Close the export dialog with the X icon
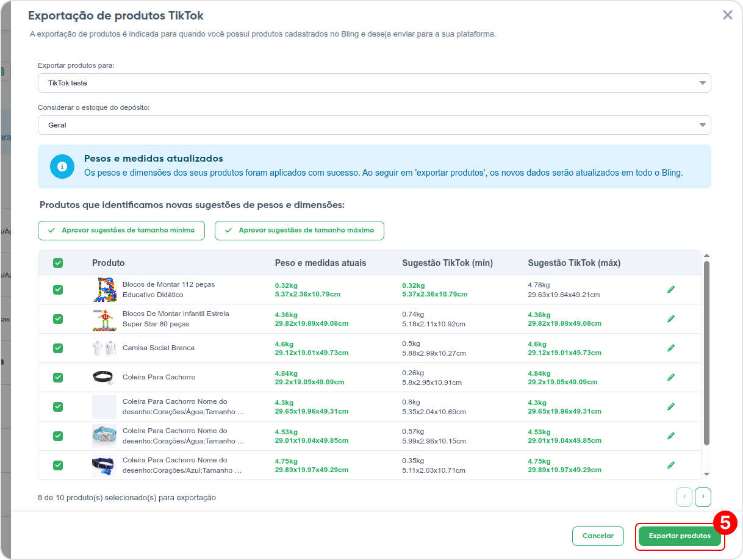 coord(727,15)
